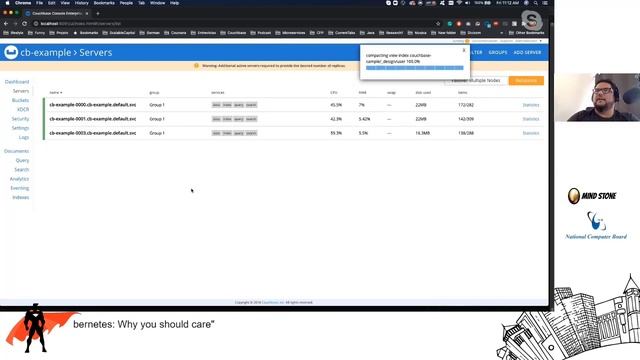Click the Wi-Fi status icon
Screen dimensions: 640x360
(459, 3)
